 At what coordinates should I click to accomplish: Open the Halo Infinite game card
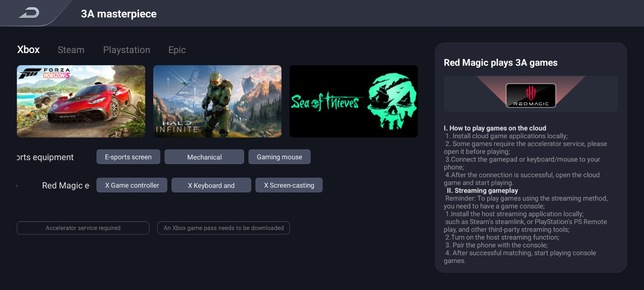coord(217,101)
